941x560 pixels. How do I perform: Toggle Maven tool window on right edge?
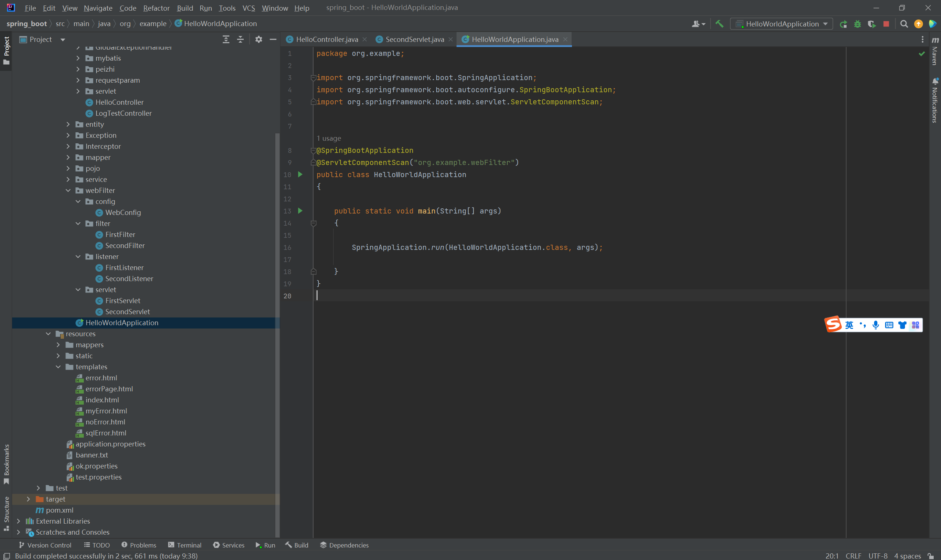pos(935,51)
